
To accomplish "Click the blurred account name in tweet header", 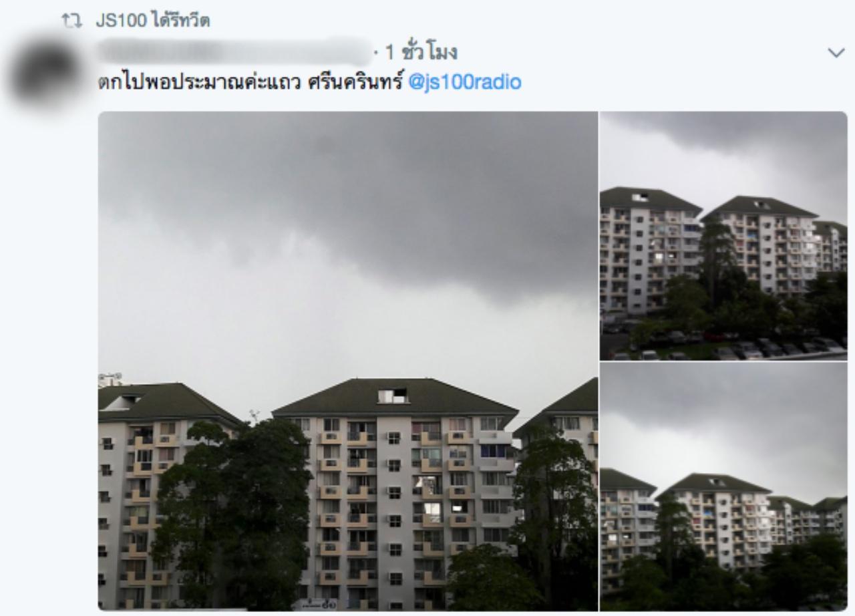I will [x=234, y=51].
